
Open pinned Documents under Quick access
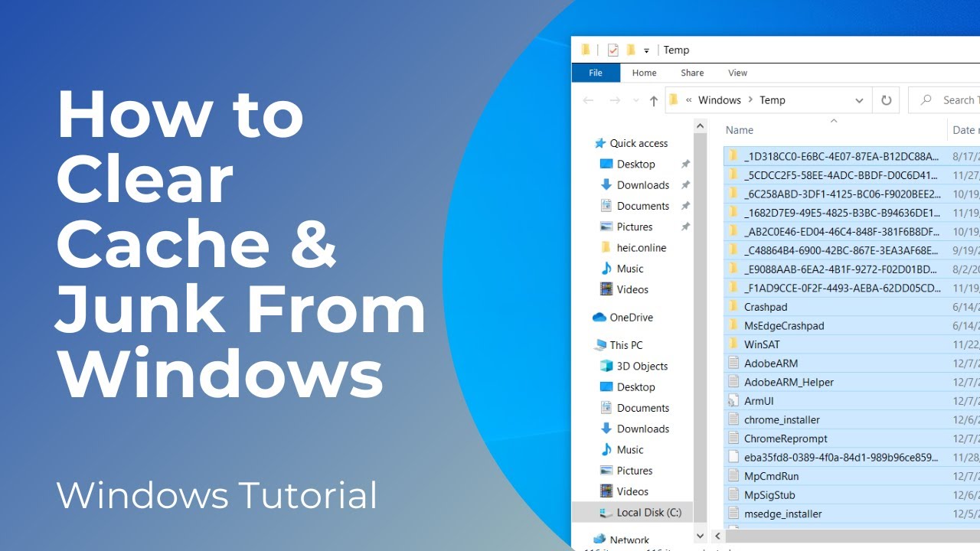643,206
